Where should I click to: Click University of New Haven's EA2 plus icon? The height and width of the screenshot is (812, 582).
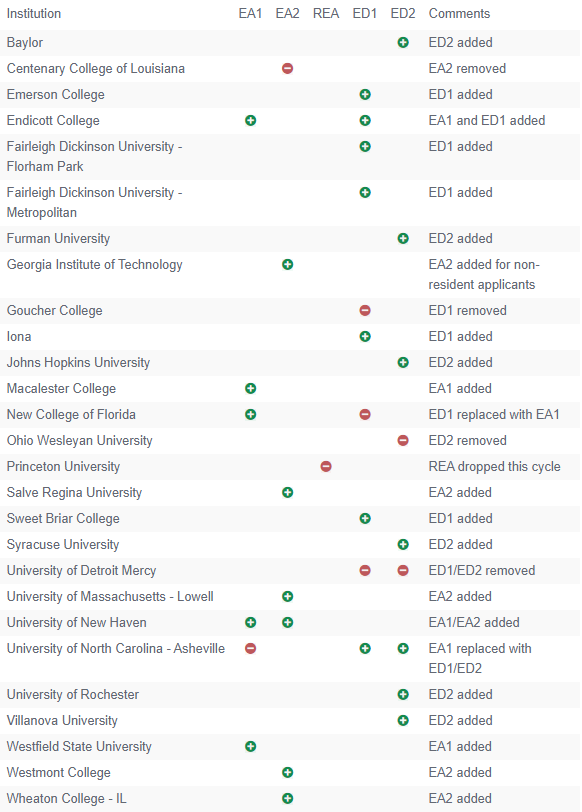(x=287, y=622)
